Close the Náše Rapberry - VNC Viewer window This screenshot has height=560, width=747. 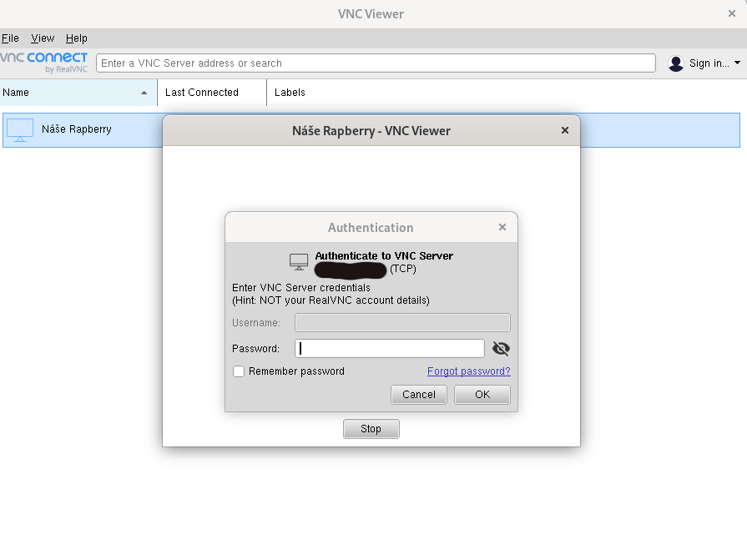[x=565, y=130]
